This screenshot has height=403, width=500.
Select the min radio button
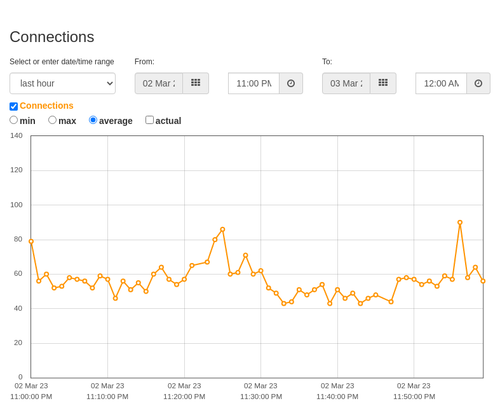tap(14, 120)
